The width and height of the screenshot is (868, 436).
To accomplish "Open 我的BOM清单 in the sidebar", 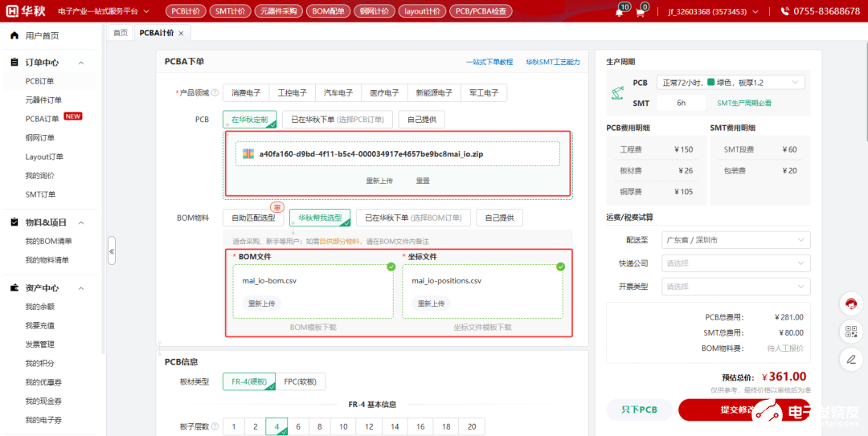I will [x=49, y=241].
